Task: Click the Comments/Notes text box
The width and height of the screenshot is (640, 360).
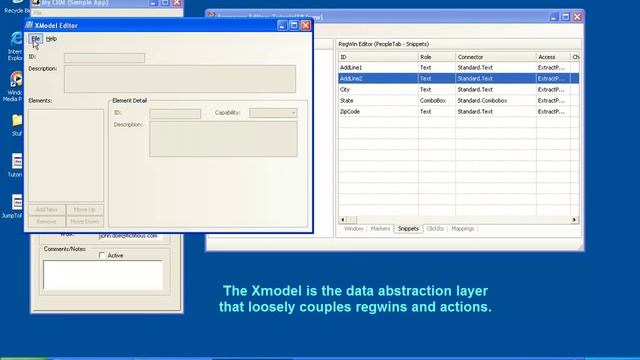Action: (103, 275)
